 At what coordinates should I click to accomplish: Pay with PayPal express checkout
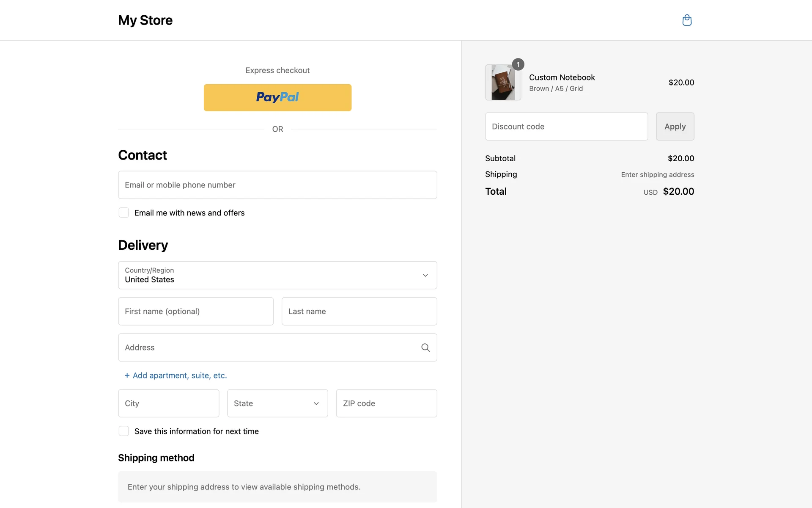(x=277, y=97)
